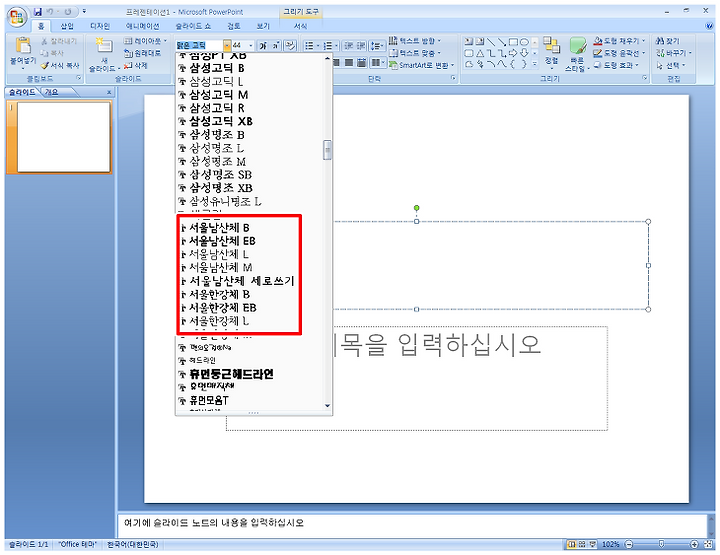
Task: Open Convert to SmartArt dropdown
Action: coord(422,65)
